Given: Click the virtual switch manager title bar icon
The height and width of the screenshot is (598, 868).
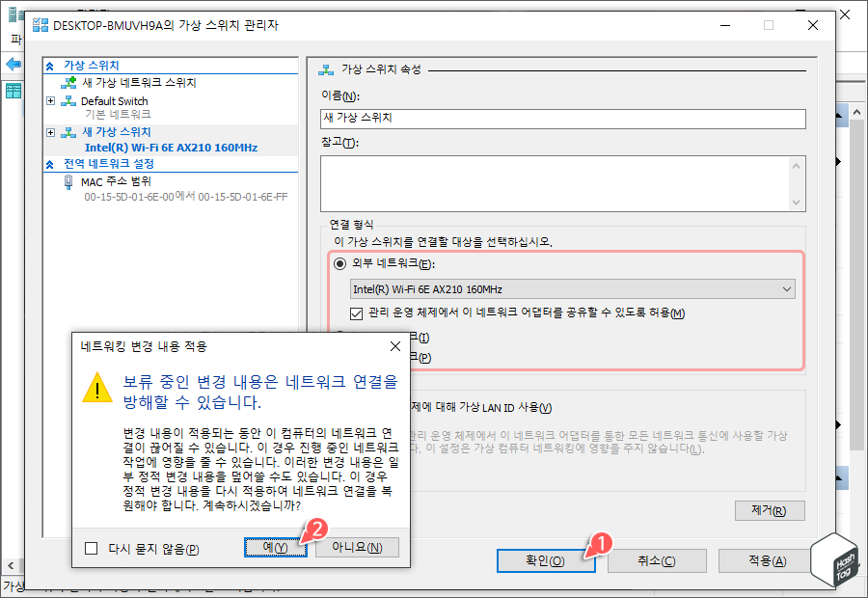Looking at the screenshot, I should tap(40, 26).
